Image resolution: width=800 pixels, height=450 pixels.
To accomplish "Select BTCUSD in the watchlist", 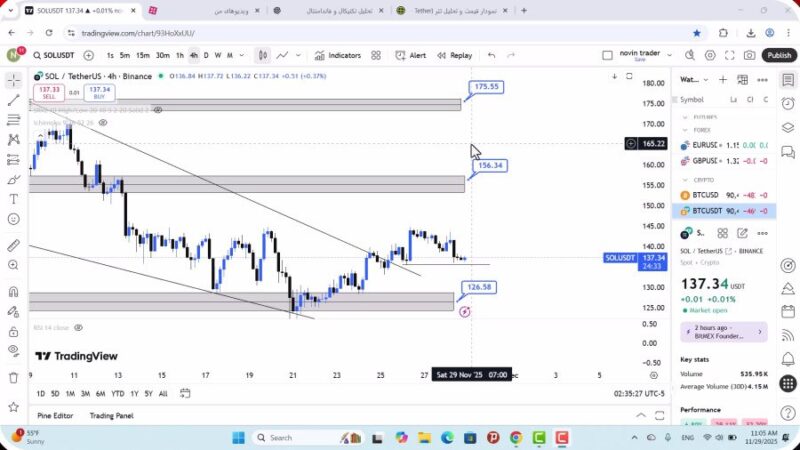I will pyautogui.click(x=706, y=195).
